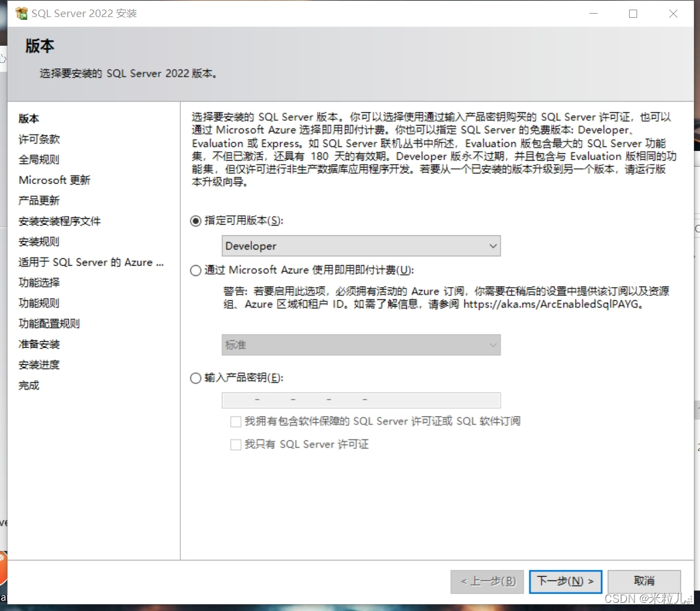Click 安装进度 in the sidebar
700x611 pixels.
pos(39,366)
